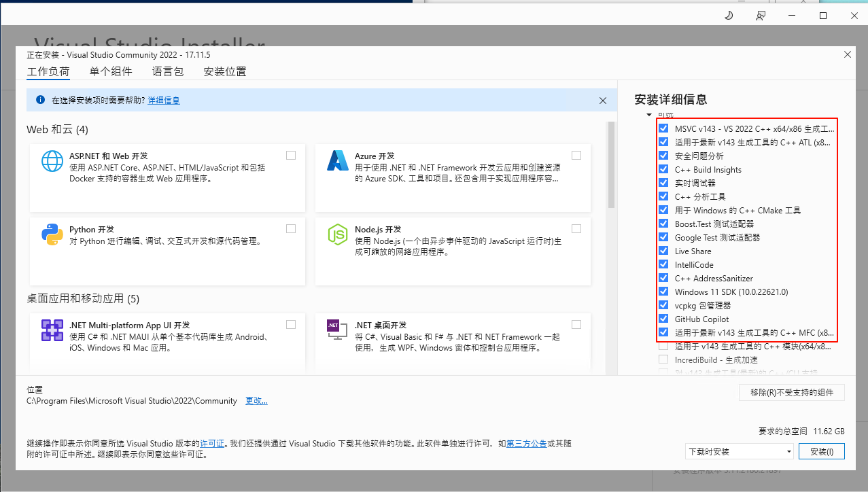This screenshot has width=868, height=492.
Task: Check C++ modules for v143 build tools
Action: click(x=663, y=346)
